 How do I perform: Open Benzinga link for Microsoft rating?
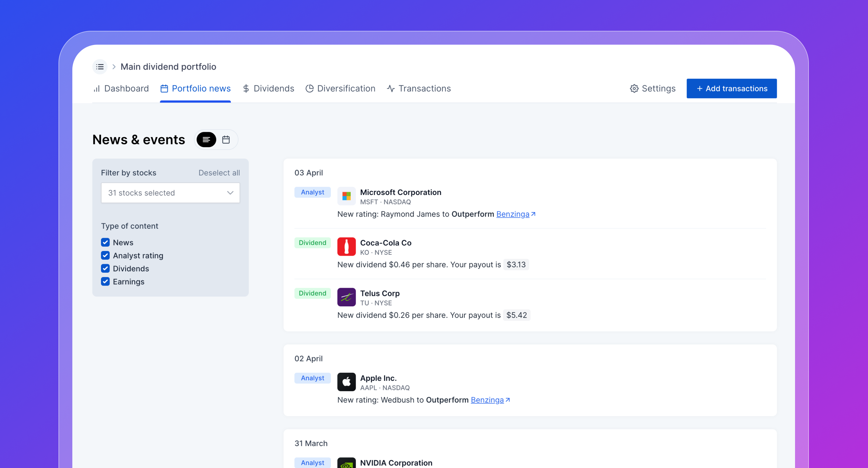(513, 214)
